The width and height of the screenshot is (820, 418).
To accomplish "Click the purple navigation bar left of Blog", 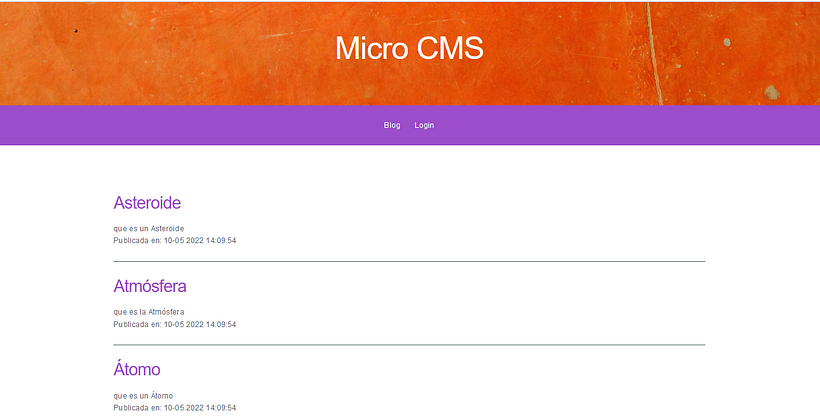I will click(200, 125).
